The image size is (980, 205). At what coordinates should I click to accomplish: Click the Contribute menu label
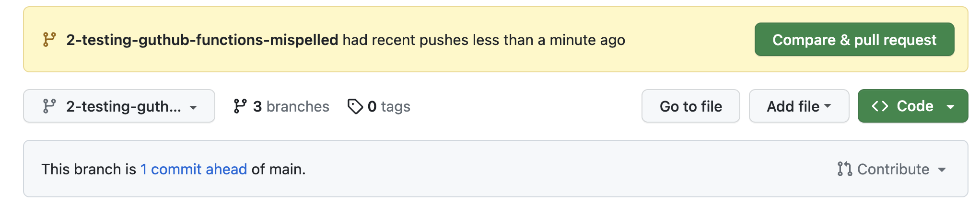click(x=893, y=169)
